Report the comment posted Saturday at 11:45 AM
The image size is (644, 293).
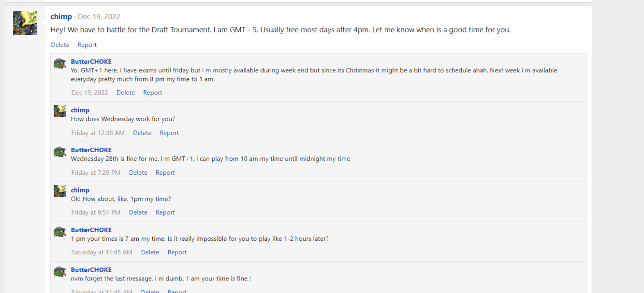pos(177,252)
